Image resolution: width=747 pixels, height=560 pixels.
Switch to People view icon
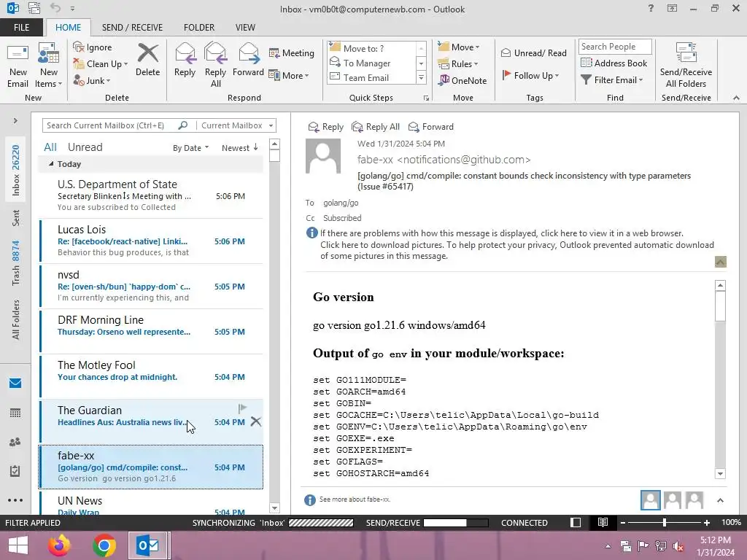coord(15,442)
